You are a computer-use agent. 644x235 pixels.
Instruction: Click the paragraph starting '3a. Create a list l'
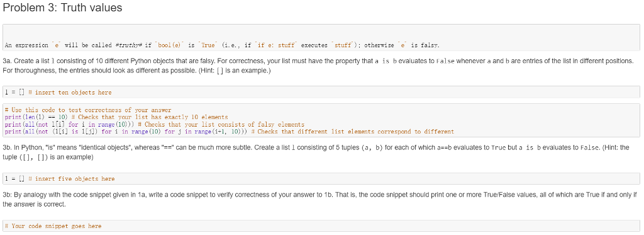pyautogui.click(x=318, y=66)
